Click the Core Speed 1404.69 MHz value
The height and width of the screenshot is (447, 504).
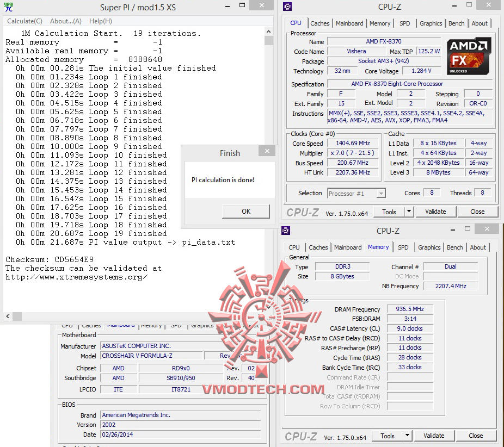pos(353,143)
